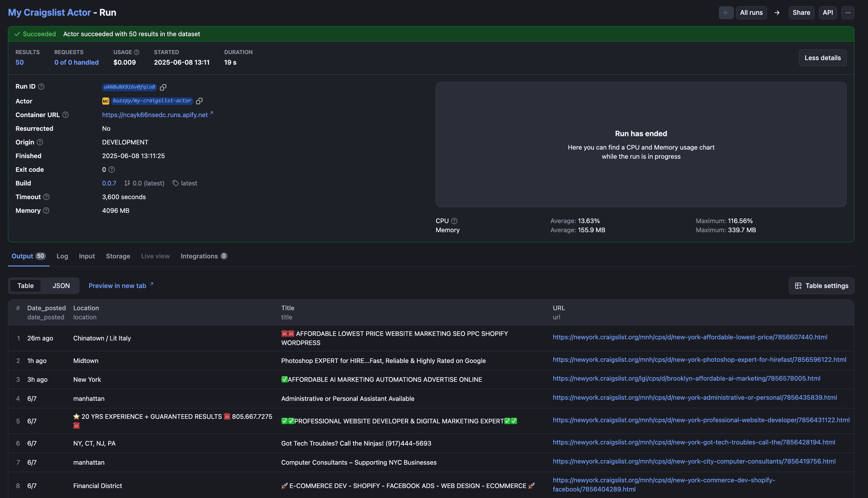The image size is (868, 498).
Task: Click the Usage help question icon
Action: (137, 52)
